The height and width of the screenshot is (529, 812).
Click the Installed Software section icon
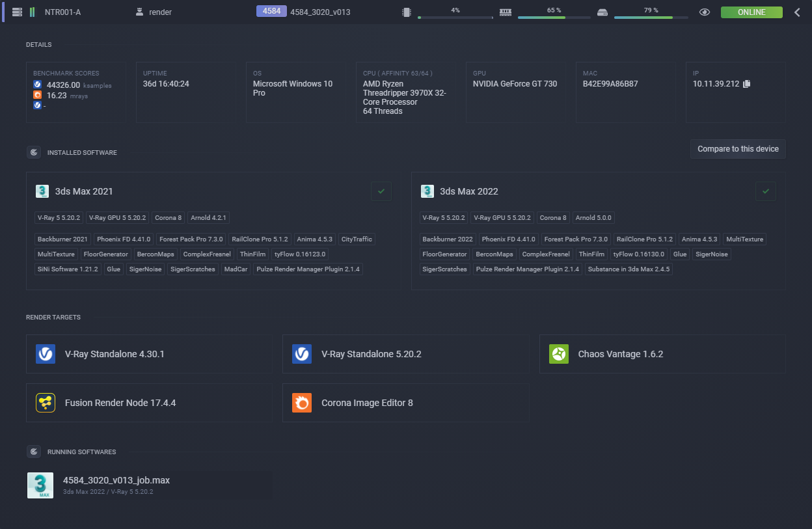coord(33,152)
